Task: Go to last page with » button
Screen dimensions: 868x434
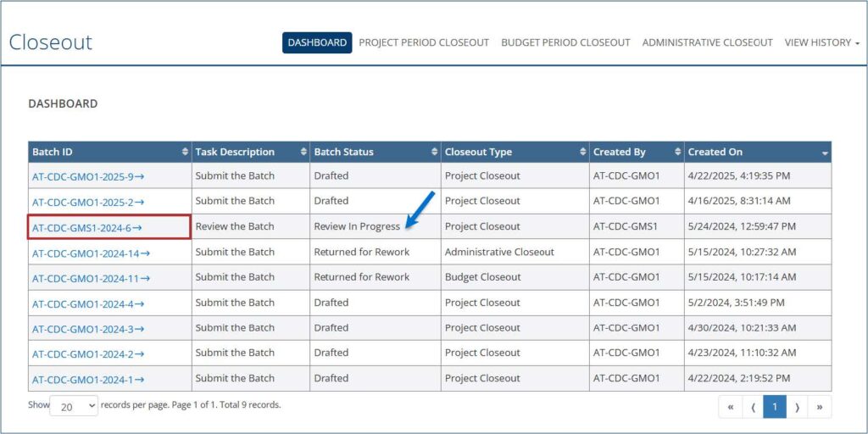Action: click(819, 407)
